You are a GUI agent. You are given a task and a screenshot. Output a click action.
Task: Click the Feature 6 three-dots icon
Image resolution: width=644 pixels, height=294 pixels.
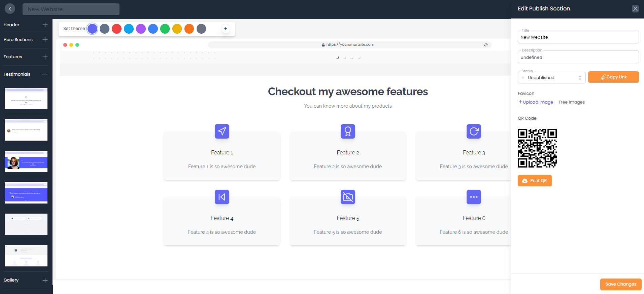coord(474,197)
